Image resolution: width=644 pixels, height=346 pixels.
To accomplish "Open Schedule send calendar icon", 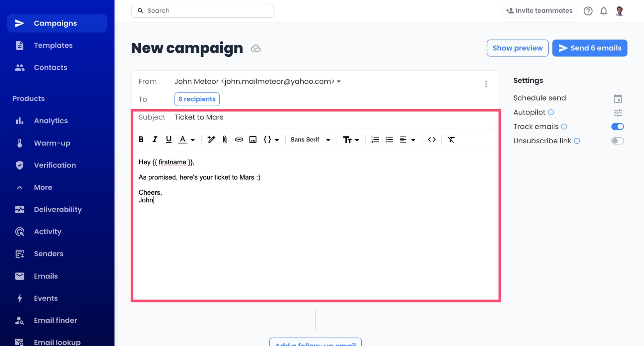I will point(618,99).
